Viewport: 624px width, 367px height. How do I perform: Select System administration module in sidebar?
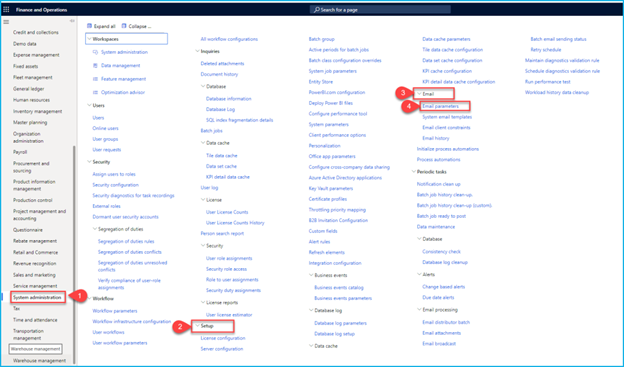37,297
